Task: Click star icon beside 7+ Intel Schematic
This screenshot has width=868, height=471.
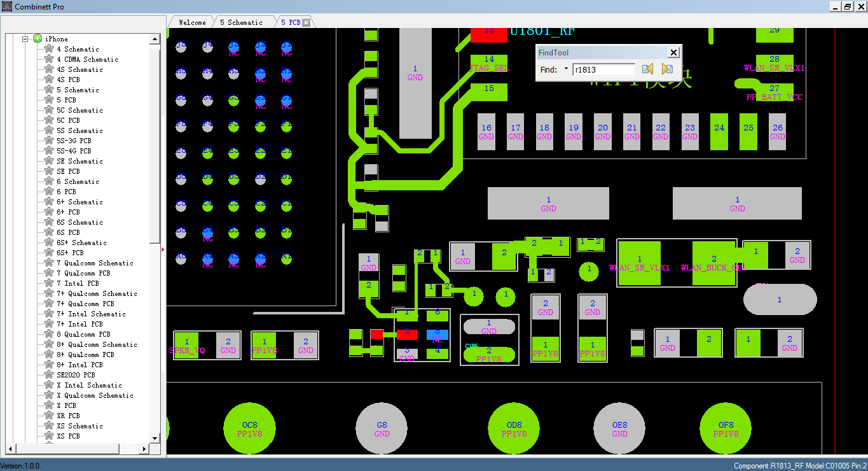Action: coord(49,314)
